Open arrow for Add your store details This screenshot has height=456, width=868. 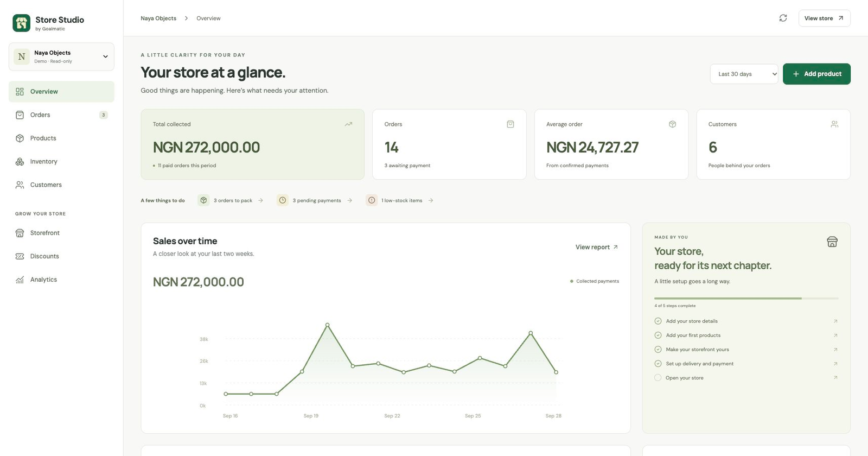coord(835,321)
